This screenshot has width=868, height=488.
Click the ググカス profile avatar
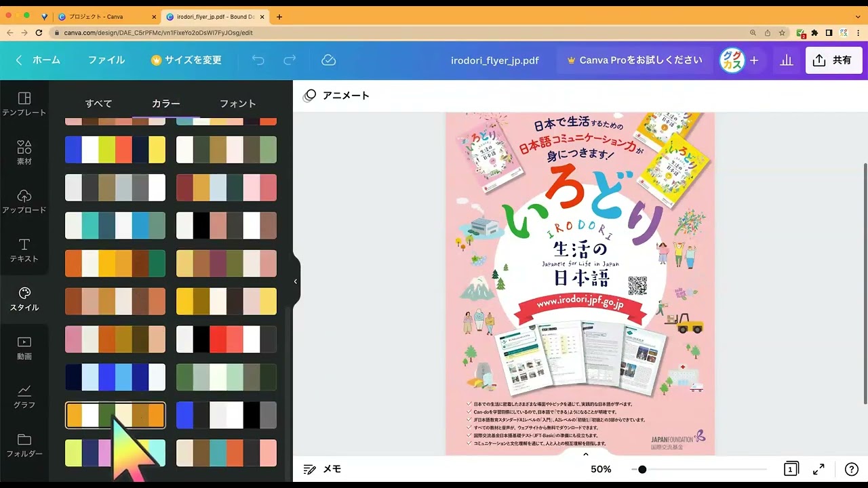[732, 60]
